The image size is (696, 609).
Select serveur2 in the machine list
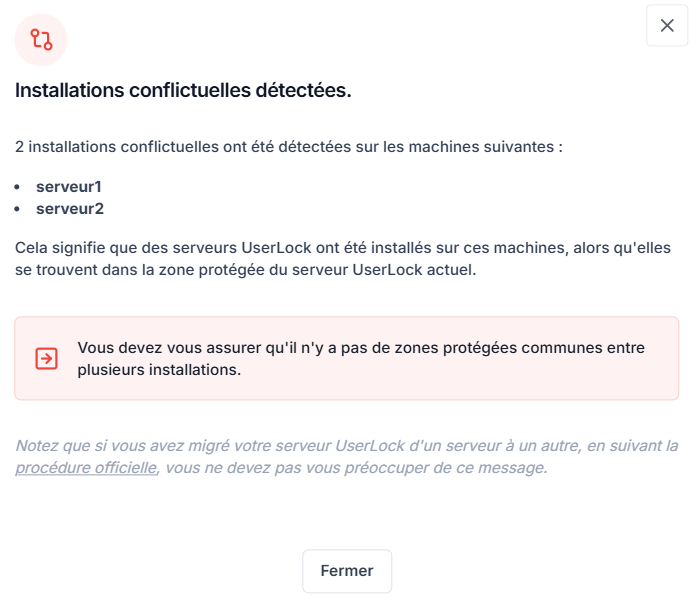pyautogui.click(x=70, y=209)
